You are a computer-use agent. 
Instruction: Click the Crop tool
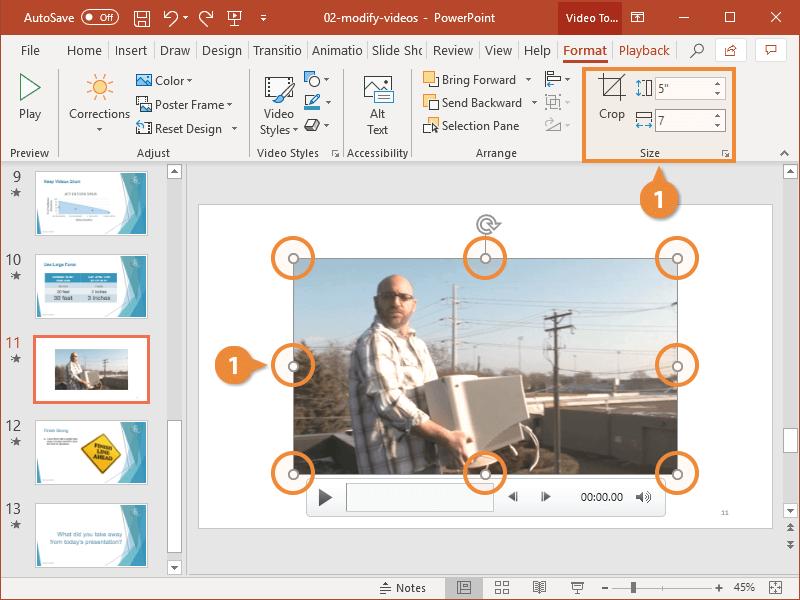611,97
